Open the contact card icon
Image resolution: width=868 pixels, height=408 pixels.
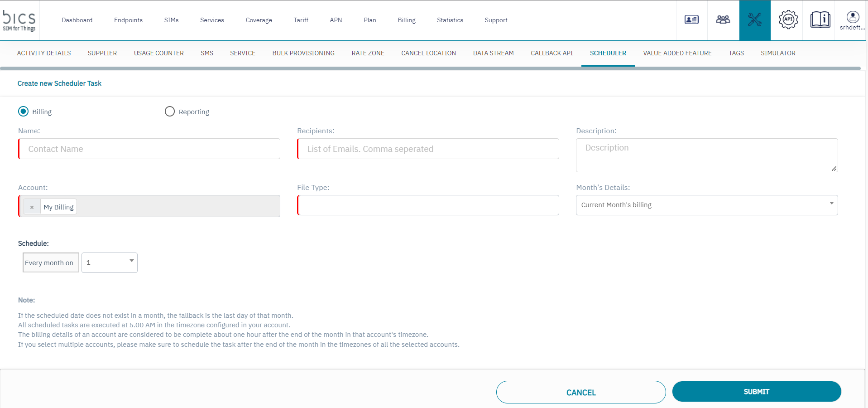[x=691, y=20]
